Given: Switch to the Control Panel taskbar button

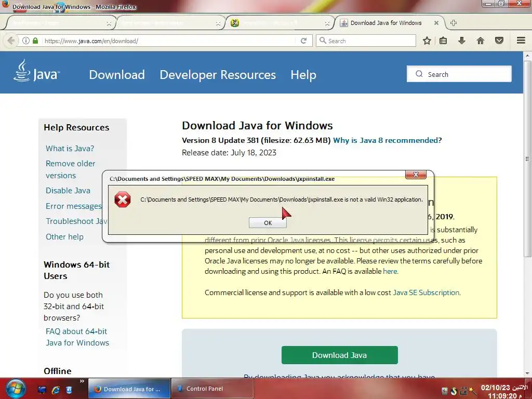Looking at the screenshot, I should 212,389.
